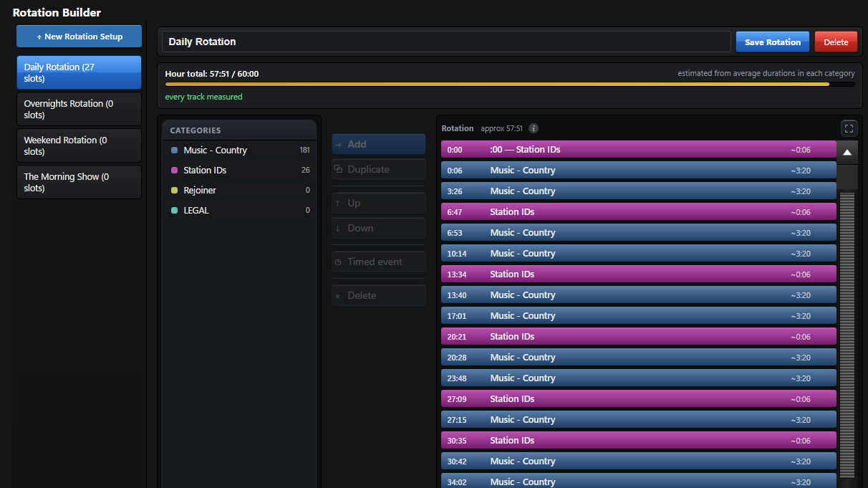This screenshot has width=868, height=488.
Task: Select the 30:42 Music - Country slot
Action: pyautogui.click(x=639, y=461)
